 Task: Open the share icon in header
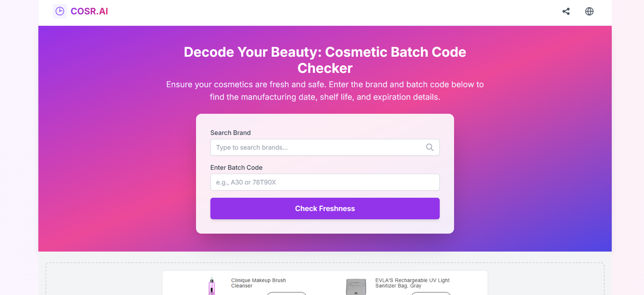coord(566,11)
